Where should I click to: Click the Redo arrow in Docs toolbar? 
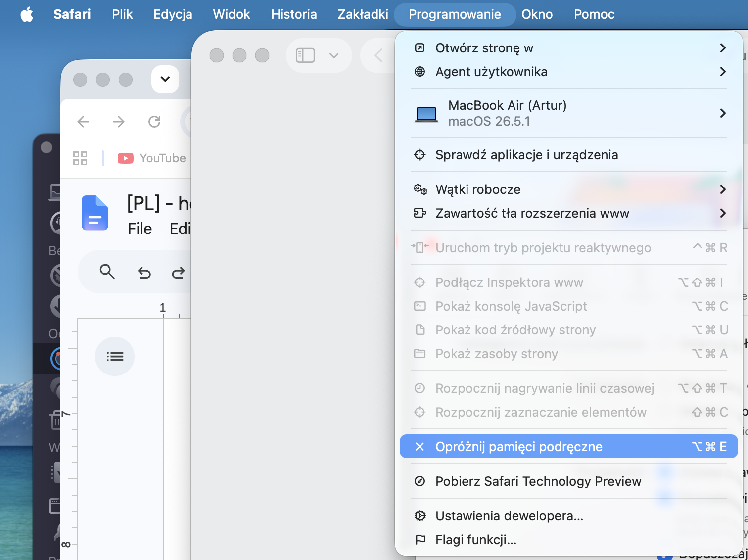coord(178,272)
